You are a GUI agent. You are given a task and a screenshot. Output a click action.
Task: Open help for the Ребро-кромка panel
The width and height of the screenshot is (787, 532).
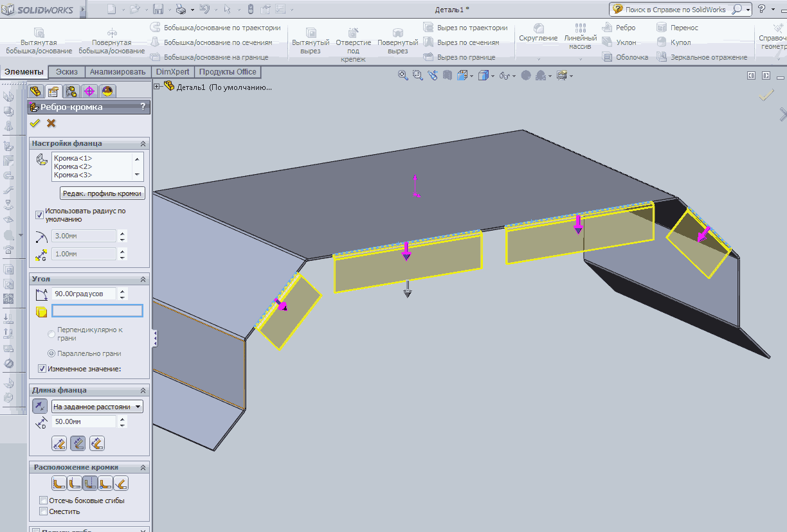point(143,107)
